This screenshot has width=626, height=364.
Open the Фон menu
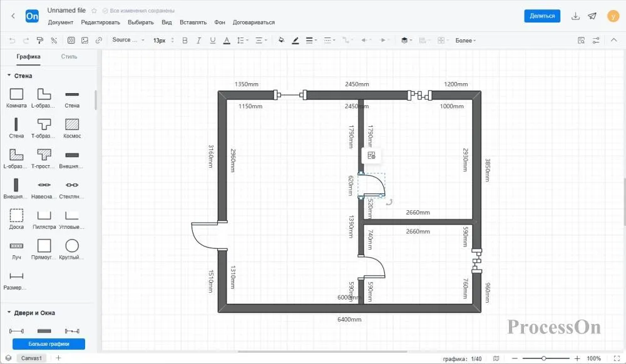[220, 23]
